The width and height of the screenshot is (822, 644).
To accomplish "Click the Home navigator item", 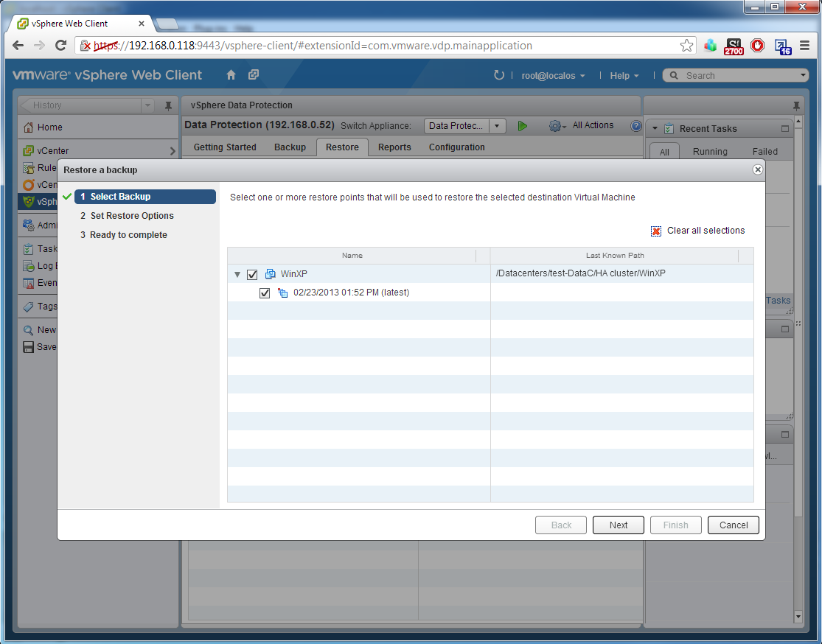I will 97,127.
